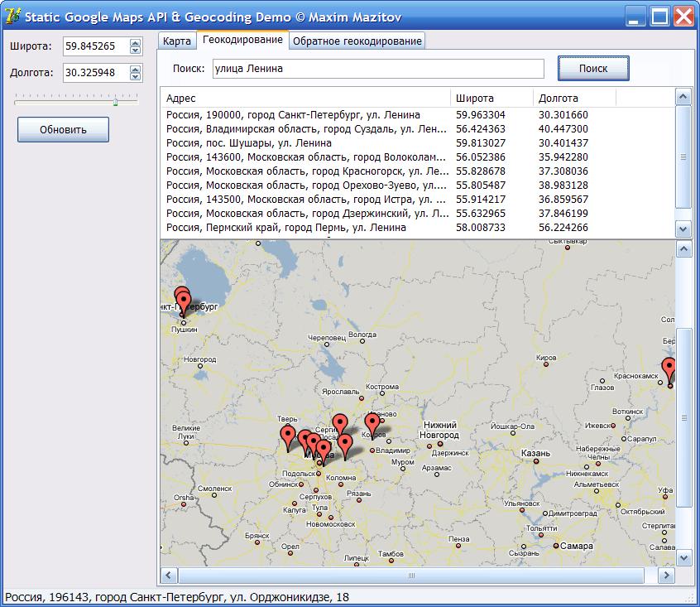Click the Широта column header
700x607 pixels.
point(492,98)
